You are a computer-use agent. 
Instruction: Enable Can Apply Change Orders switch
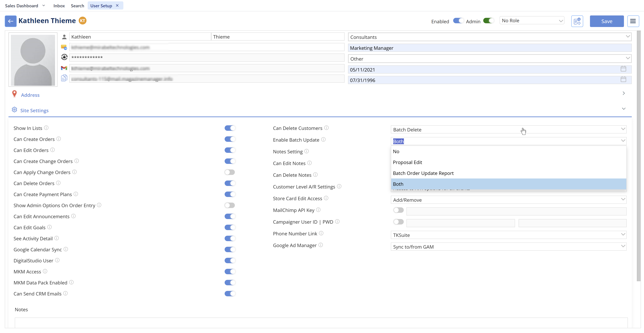230,172
